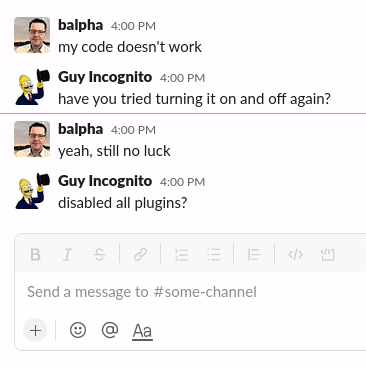
Task: Start a bulleted list
Action: coord(214,255)
